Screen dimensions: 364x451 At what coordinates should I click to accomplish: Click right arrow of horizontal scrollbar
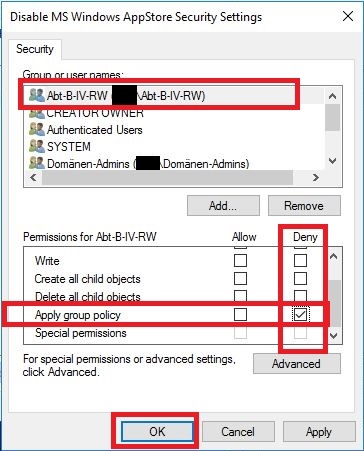tap(315, 178)
